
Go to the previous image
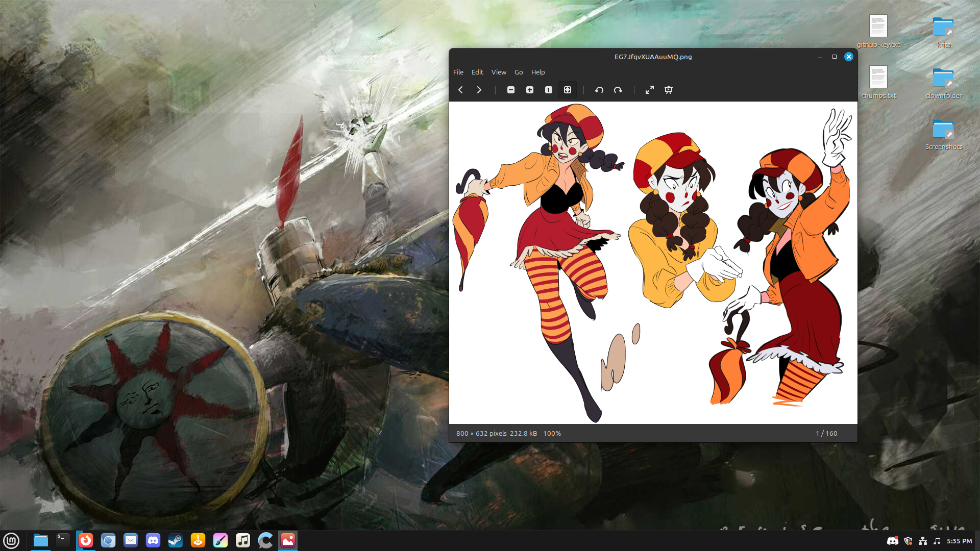(460, 90)
